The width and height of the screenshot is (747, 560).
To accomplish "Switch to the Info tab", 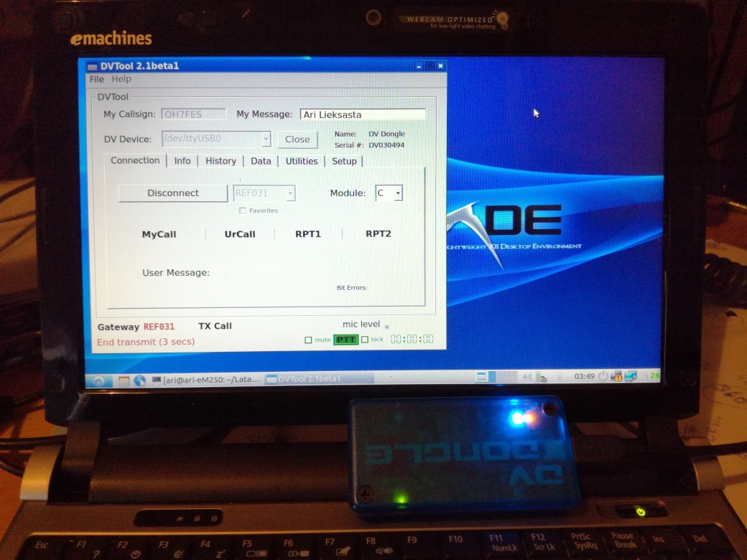I will pos(182,161).
